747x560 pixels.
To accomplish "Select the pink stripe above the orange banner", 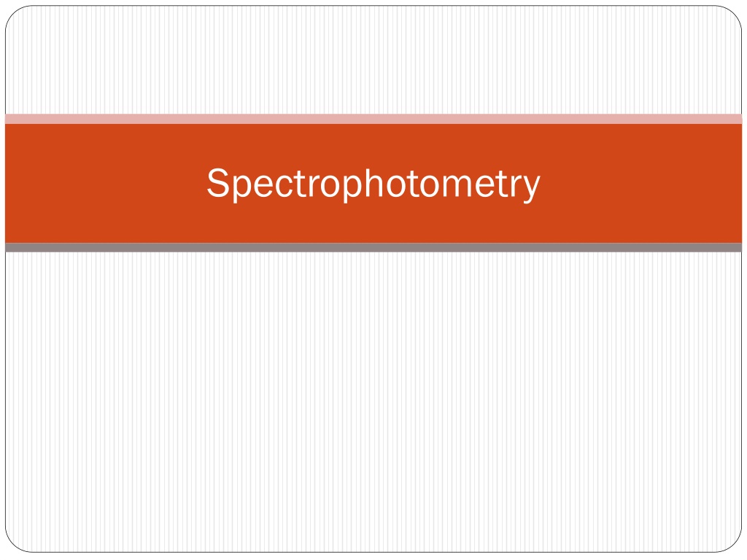I will click(x=373, y=119).
